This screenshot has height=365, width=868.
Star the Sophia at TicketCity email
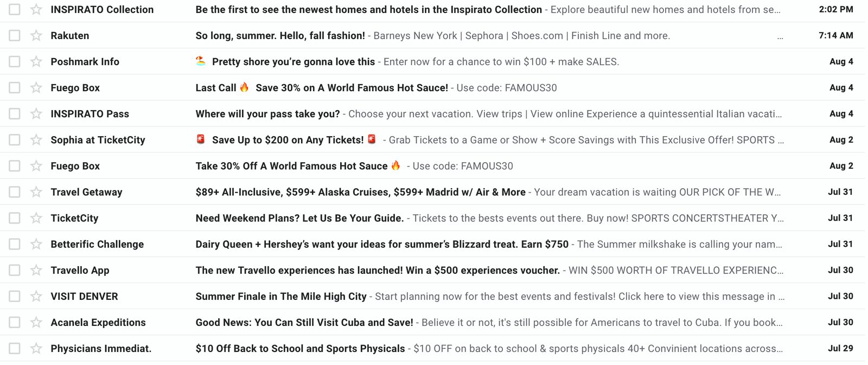pos(36,139)
